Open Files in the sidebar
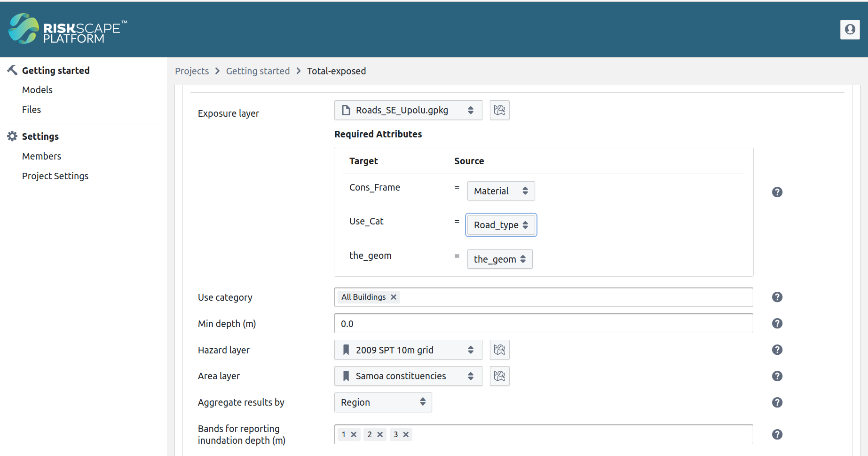Image resolution: width=868 pixels, height=456 pixels. (32, 110)
